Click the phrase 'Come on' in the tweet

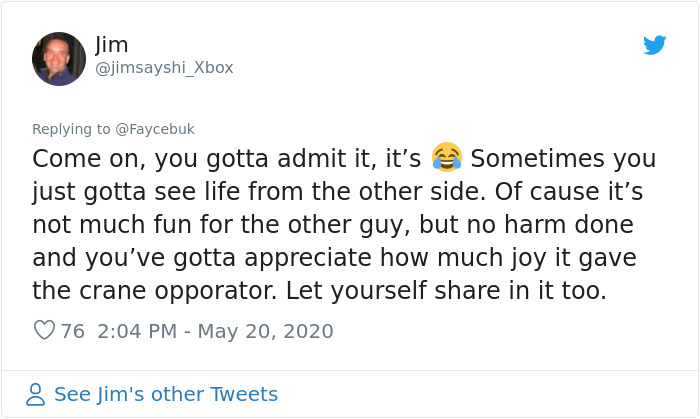coord(75,159)
